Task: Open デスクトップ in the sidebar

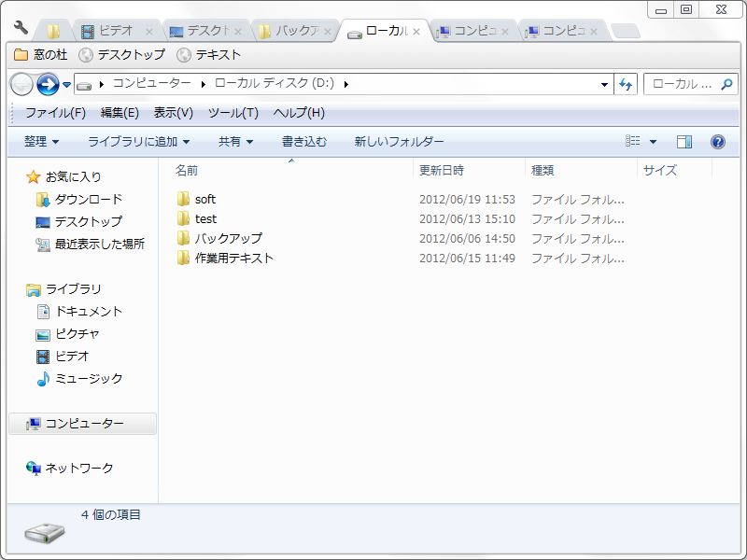Action: point(79,222)
